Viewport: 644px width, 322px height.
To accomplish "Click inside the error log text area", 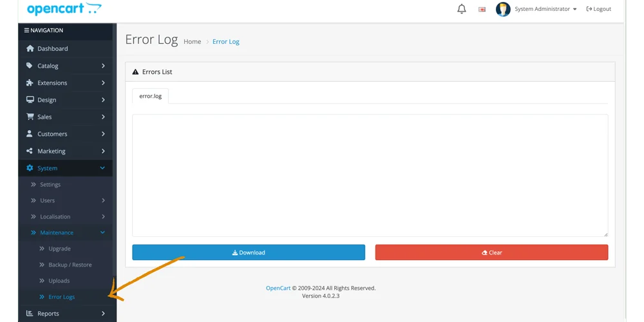I will [370, 175].
